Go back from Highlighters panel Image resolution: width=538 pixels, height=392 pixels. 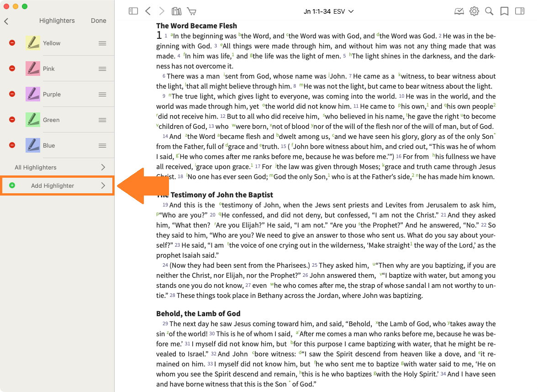(6, 21)
